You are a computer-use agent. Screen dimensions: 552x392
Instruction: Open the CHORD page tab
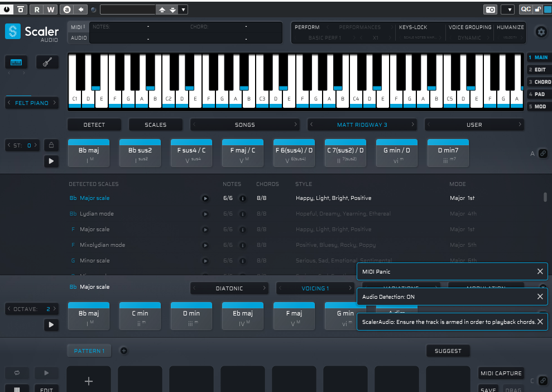click(539, 82)
